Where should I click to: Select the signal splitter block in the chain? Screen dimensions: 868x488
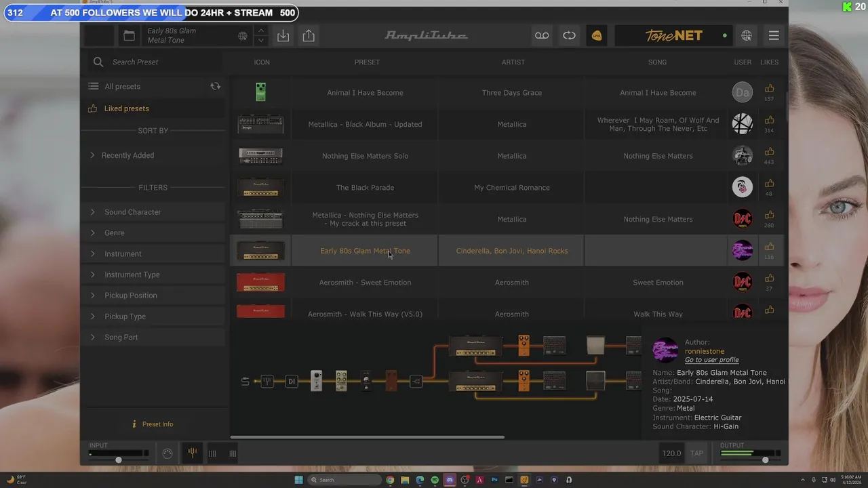point(416,382)
